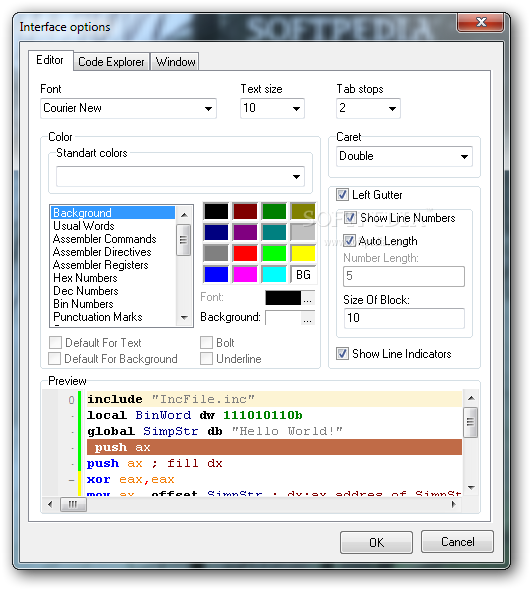Image resolution: width=531 pixels, height=590 pixels.
Task: Pick the yellow color swatch
Action: coord(303,253)
